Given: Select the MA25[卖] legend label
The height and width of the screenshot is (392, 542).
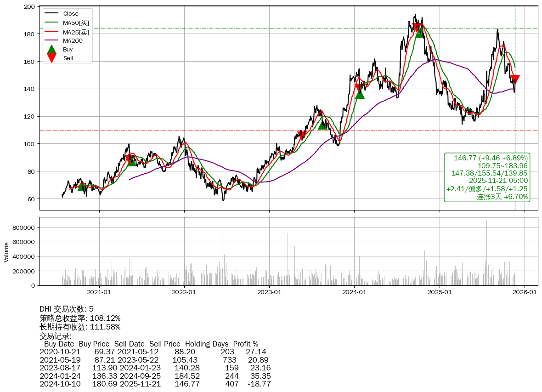Looking at the screenshot, I should point(76,32).
